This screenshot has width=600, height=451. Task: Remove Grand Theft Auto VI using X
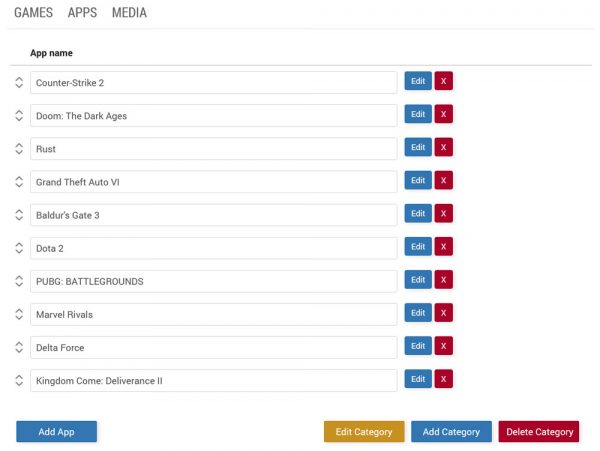coord(444,181)
